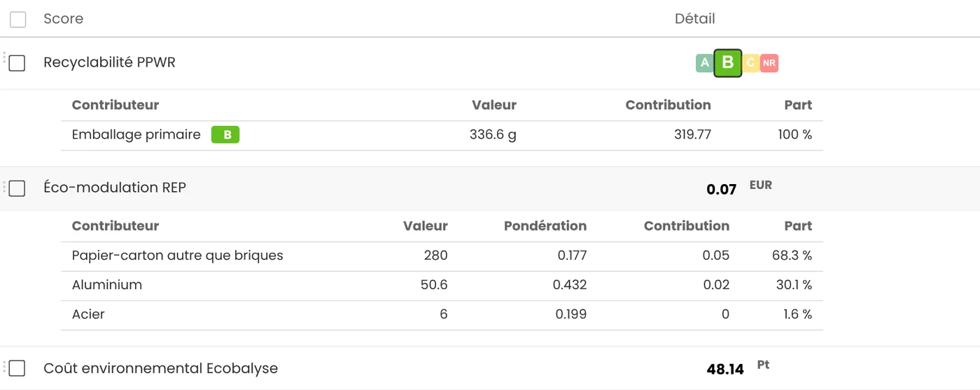Select the yellow C grade badge
980x390 pixels.
[750, 63]
